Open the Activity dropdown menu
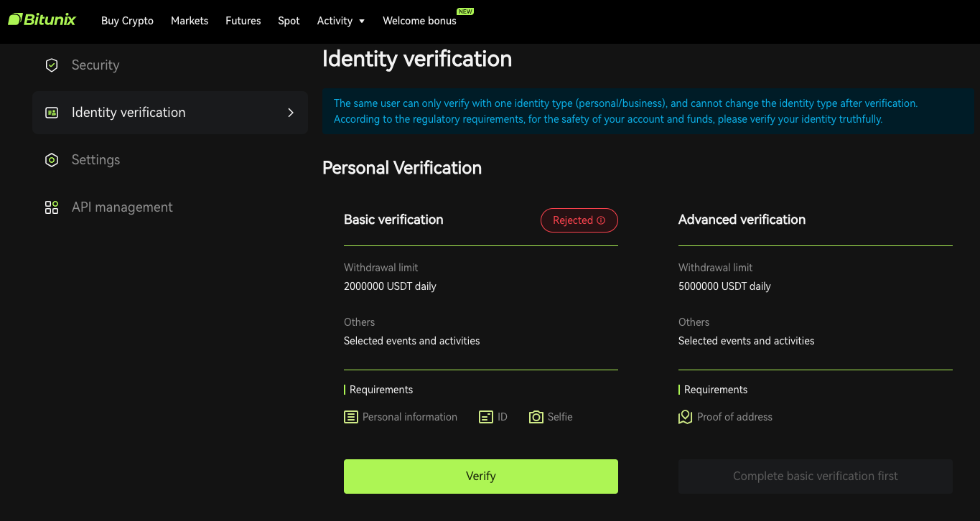 340,21
